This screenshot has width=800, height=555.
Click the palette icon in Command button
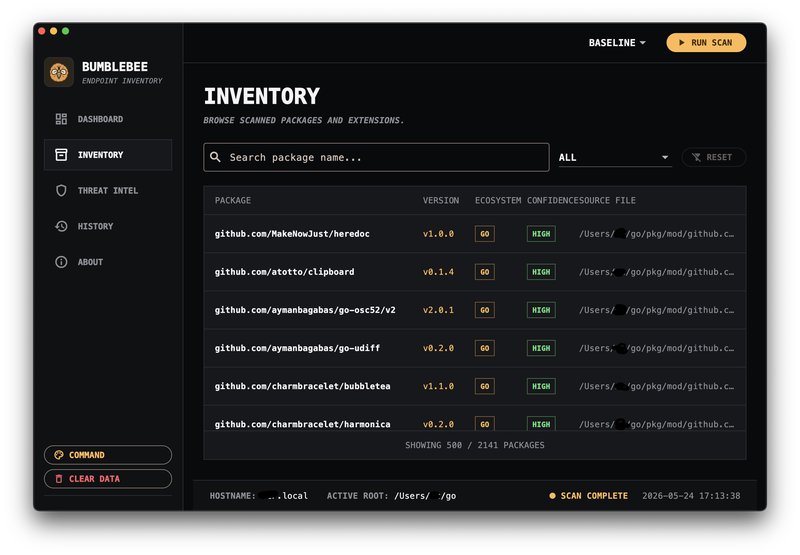(x=59, y=455)
